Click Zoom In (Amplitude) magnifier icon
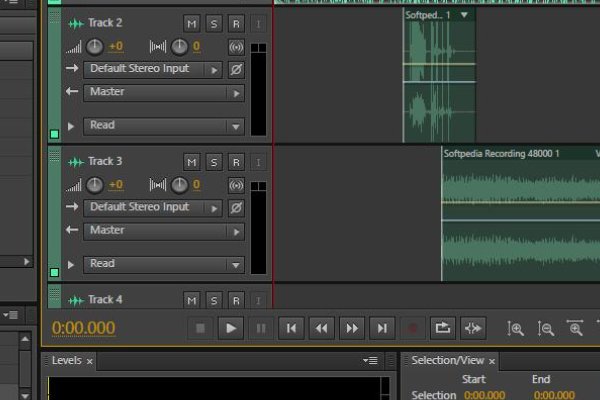Image resolution: width=600 pixels, height=400 pixels. point(516,328)
